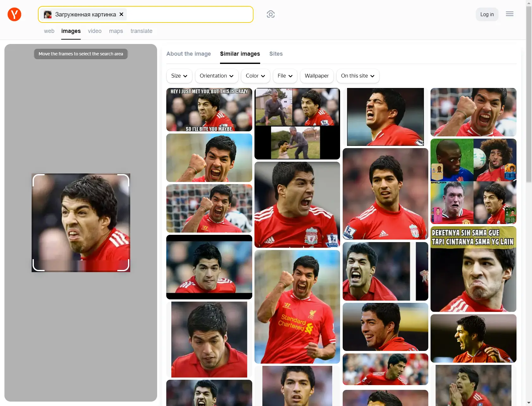The image size is (532, 406).
Task: Open the File type dropdown
Action: (285, 76)
